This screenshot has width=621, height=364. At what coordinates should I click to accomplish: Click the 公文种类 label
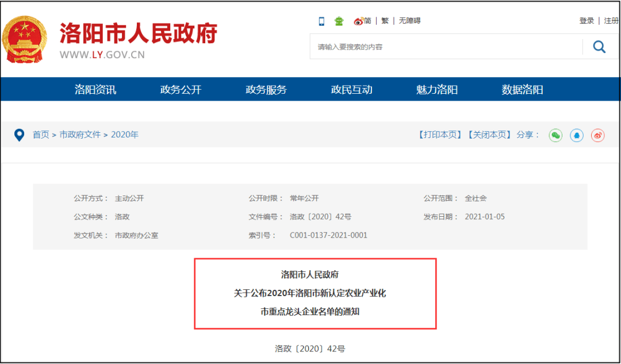coord(91,217)
